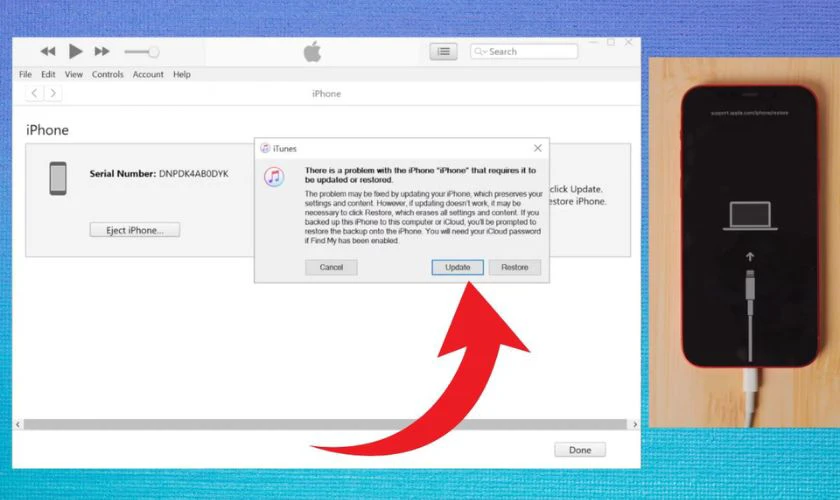Click the Apple logo in iTunes header
Image resolution: width=840 pixels, height=500 pixels.
pos(312,53)
